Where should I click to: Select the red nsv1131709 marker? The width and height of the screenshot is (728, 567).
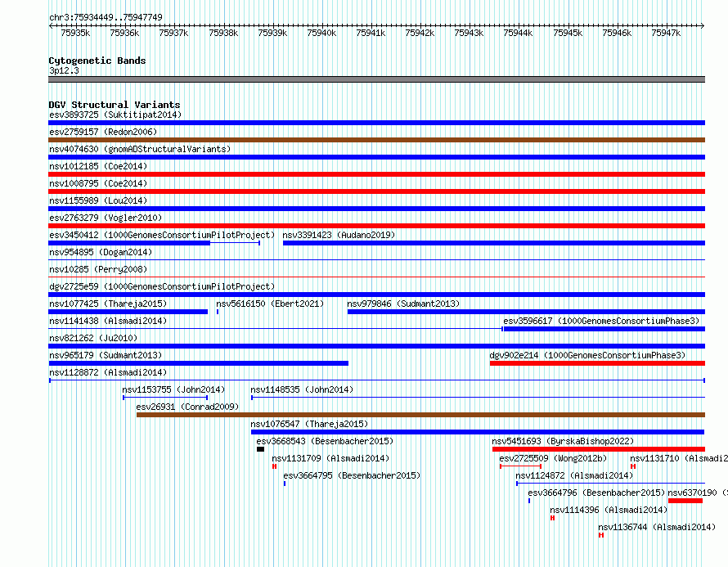pos(274,466)
